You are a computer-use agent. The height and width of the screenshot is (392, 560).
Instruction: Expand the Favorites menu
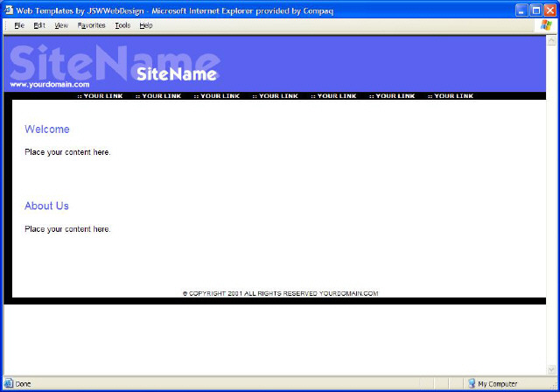91,25
